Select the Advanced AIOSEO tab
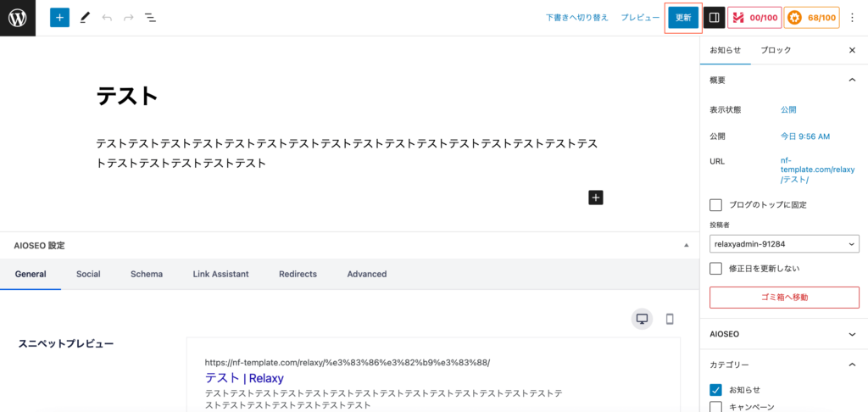The height and width of the screenshot is (412, 868). pyautogui.click(x=367, y=274)
